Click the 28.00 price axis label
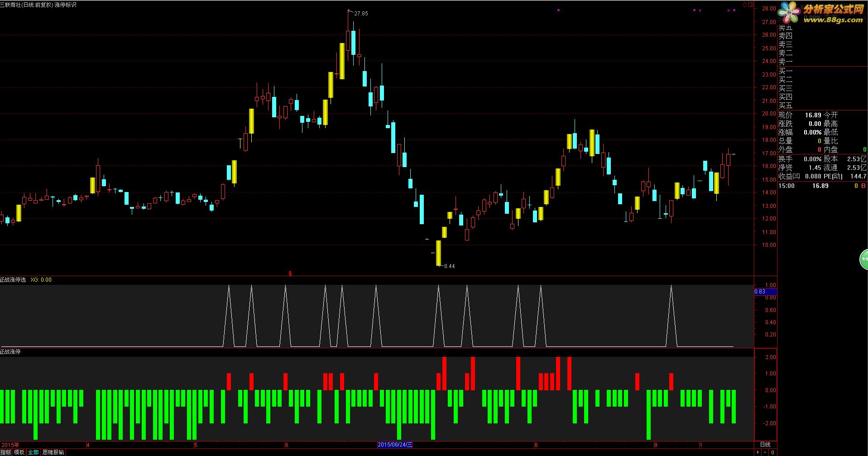This screenshot has width=868, height=456. click(769, 9)
